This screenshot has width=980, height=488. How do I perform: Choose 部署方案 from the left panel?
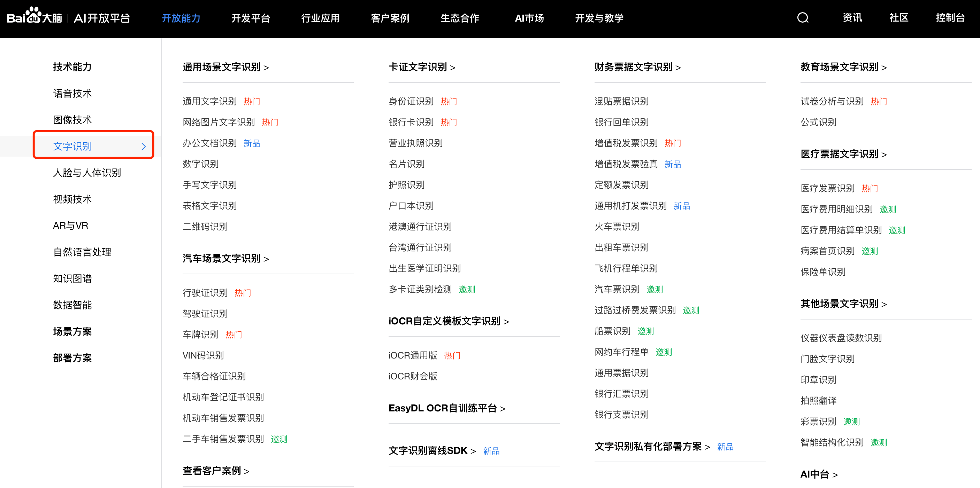pos(72,357)
